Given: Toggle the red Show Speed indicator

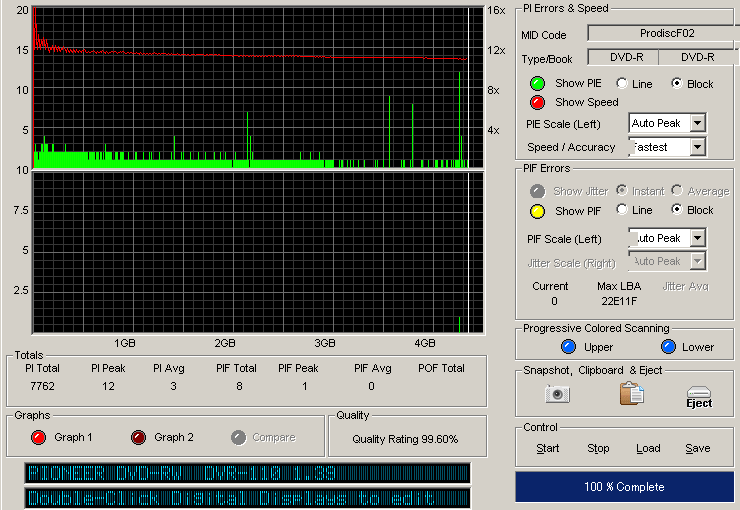Looking at the screenshot, I should 537,102.
